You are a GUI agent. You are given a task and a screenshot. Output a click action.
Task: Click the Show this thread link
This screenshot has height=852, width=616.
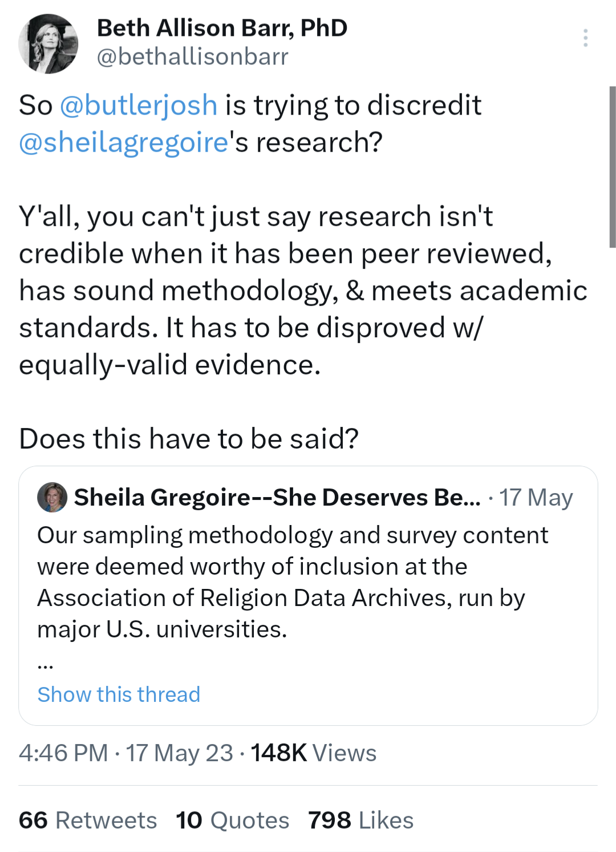[x=119, y=694]
